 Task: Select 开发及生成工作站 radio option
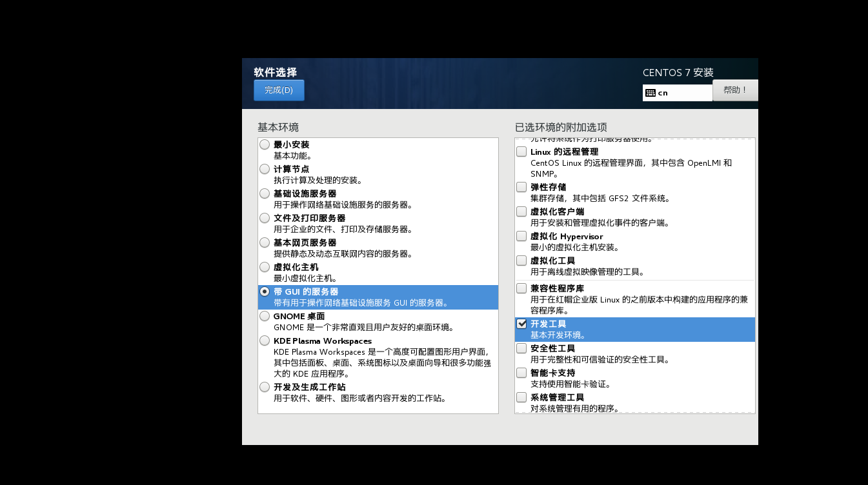[265, 387]
